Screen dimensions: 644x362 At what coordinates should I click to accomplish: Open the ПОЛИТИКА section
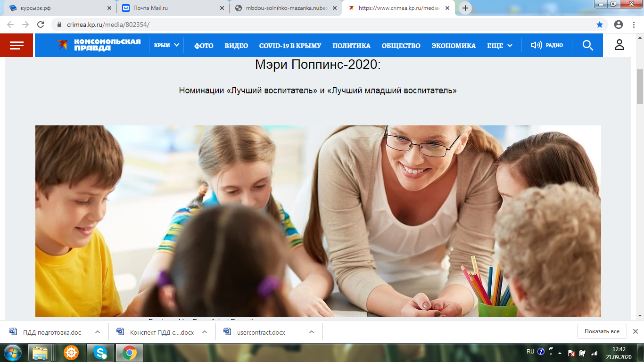pyautogui.click(x=351, y=46)
